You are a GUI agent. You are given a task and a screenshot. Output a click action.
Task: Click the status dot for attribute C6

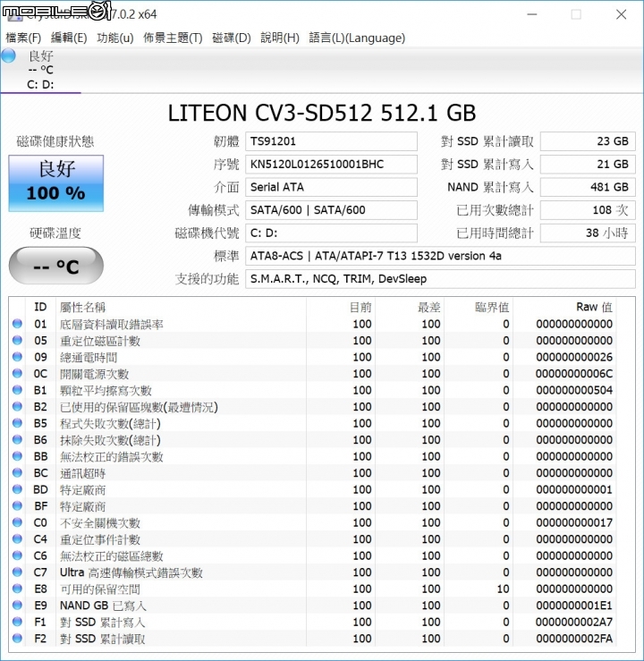pos(17,555)
